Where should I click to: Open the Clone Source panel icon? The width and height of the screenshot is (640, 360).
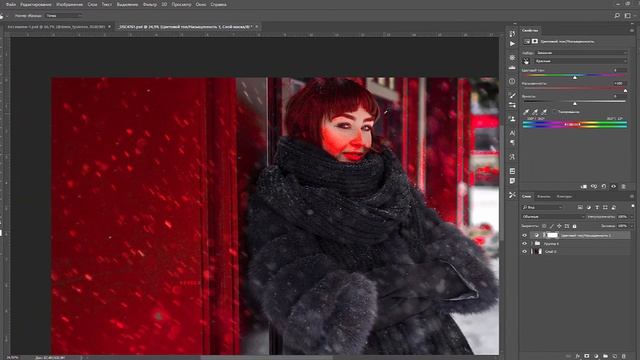tap(512, 119)
